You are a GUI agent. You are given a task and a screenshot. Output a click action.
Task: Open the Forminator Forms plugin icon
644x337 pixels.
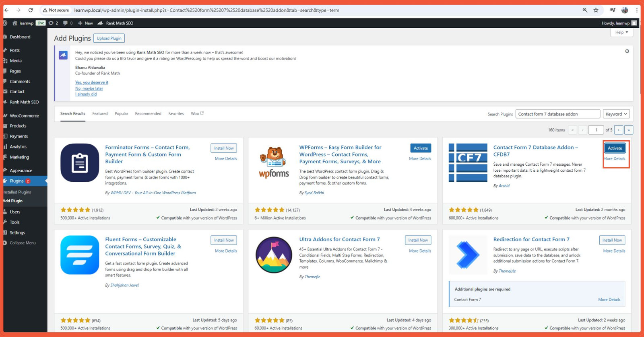tap(80, 163)
